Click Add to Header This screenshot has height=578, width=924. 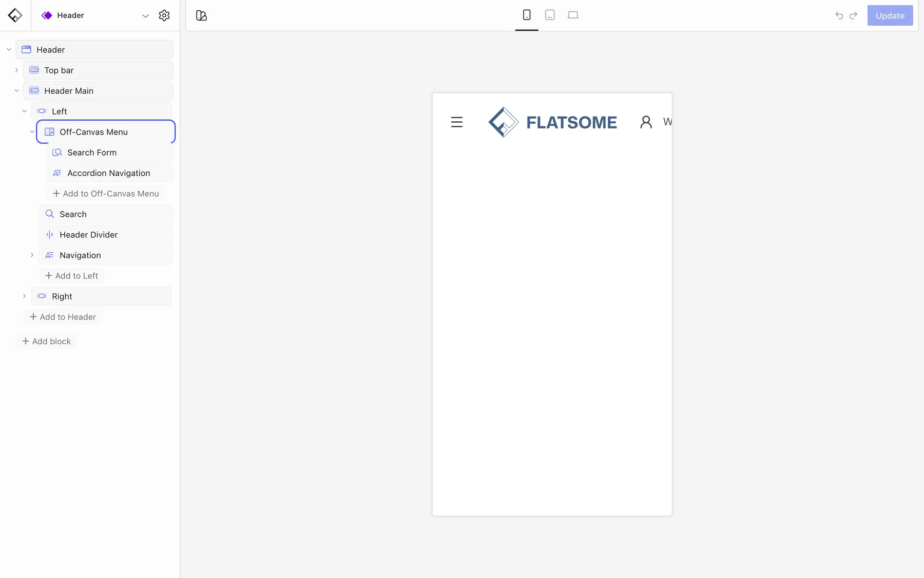tap(63, 317)
